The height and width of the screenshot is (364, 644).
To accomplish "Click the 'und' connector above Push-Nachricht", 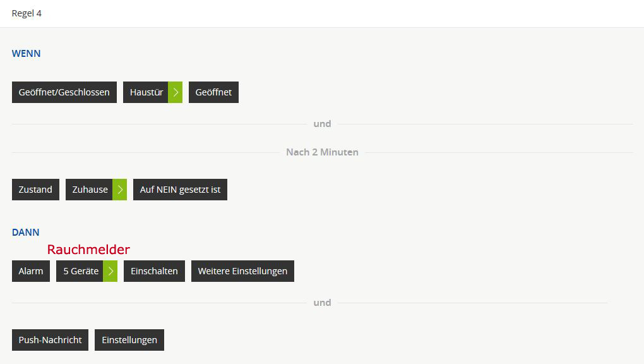I will [x=322, y=303].
